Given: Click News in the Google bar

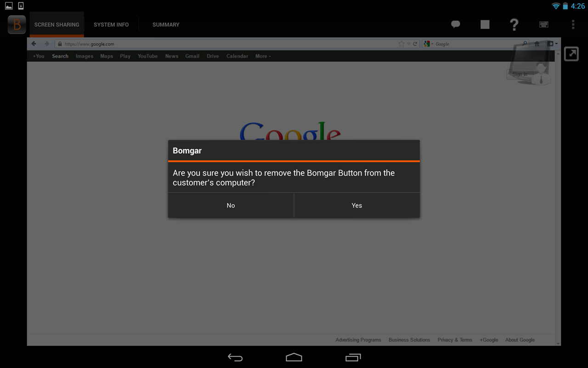Looking at the screenshot, I should click(172, 56).
